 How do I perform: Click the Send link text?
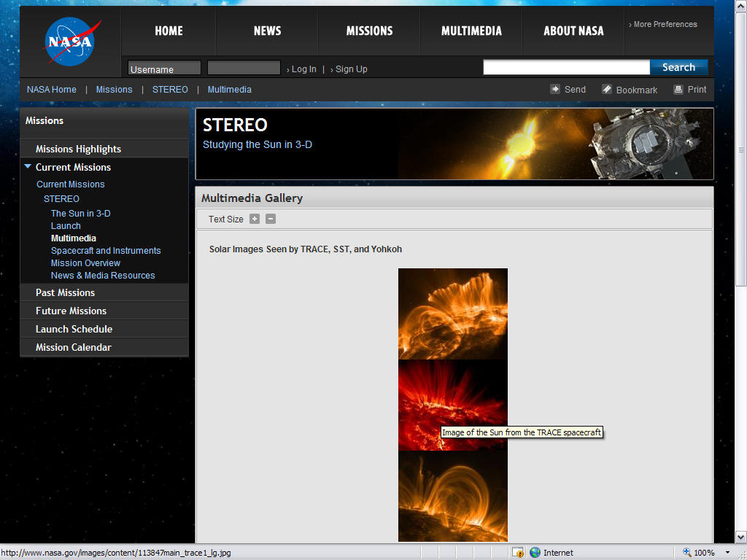click(x=575, y=90)
